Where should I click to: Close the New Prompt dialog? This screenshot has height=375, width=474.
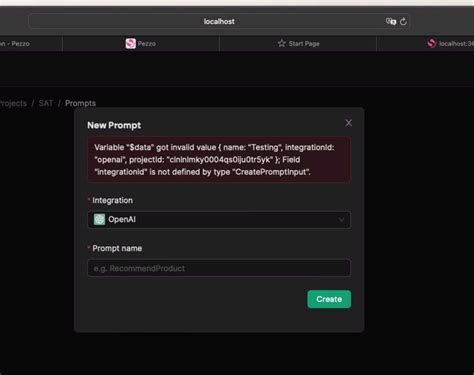coord(348,123)
